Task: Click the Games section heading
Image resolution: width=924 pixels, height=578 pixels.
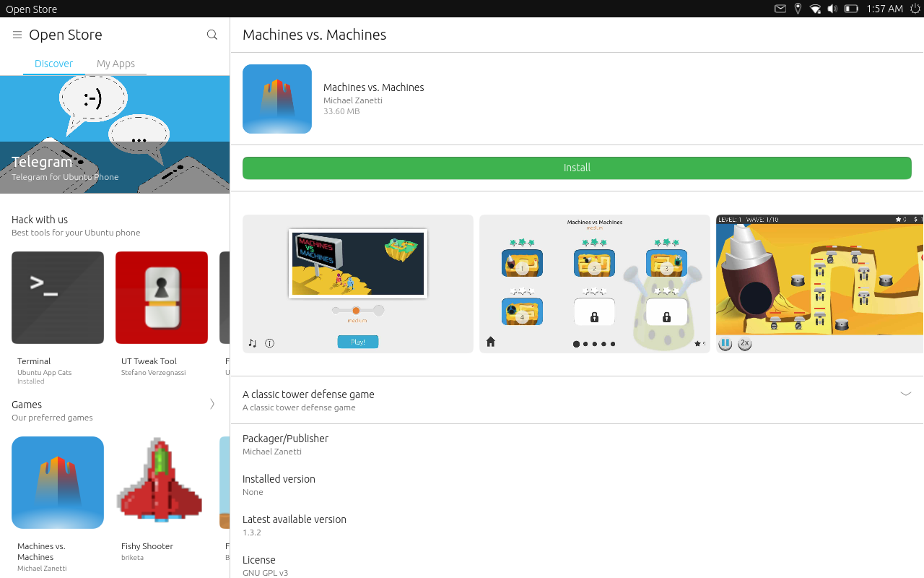Action: click(x=27, y=405)
